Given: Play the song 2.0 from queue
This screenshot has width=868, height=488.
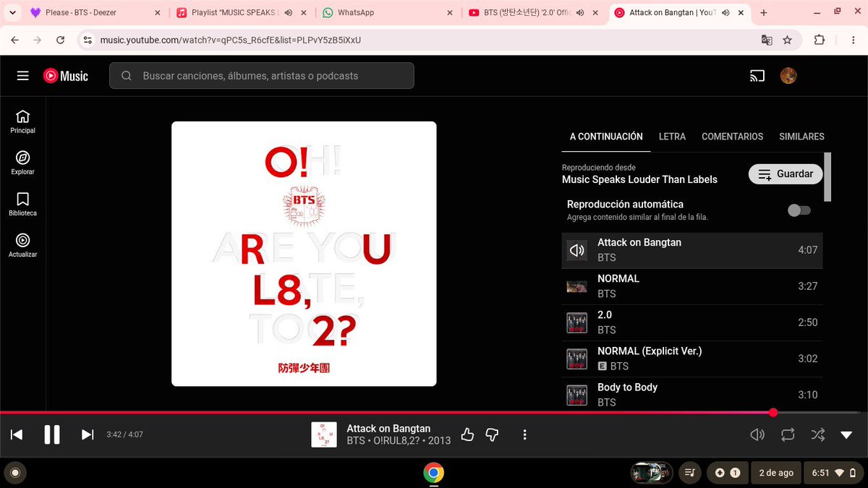Looking at the screenshot, I should click(x=692, y=322).
